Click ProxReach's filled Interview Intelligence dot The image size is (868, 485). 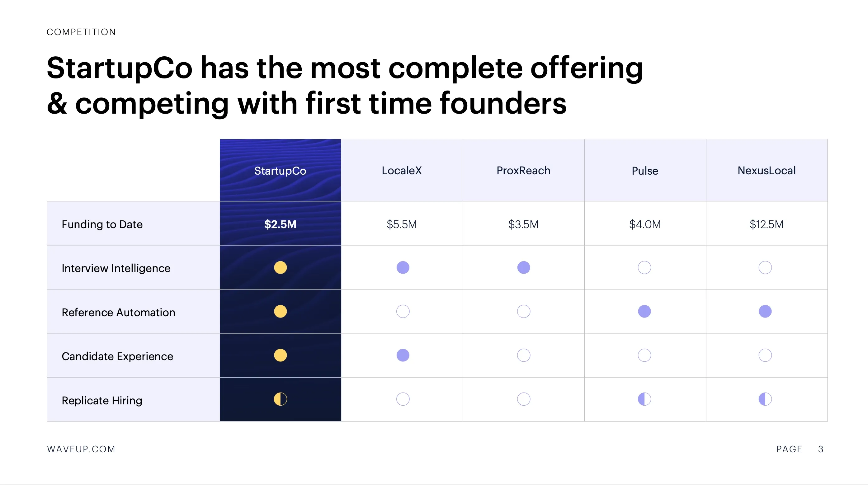coord(524,267)
